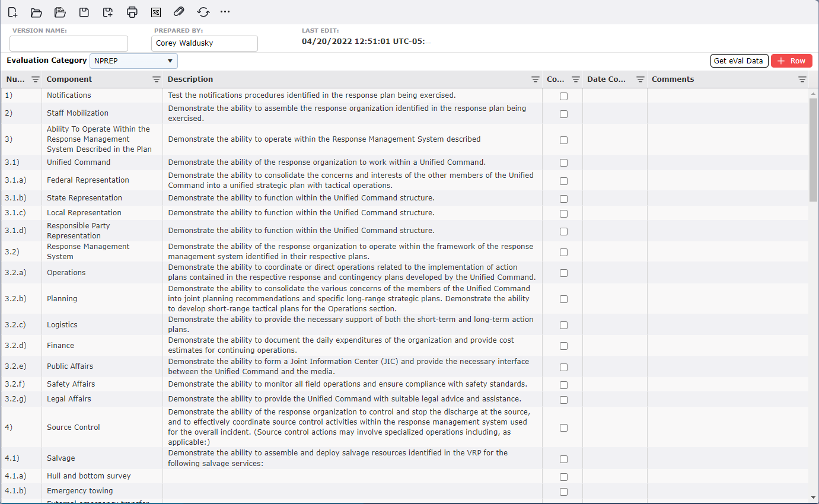Viewport: 819px width, 504px height.
Task: Export the checklist to Excel
Action: click(155, 12)
